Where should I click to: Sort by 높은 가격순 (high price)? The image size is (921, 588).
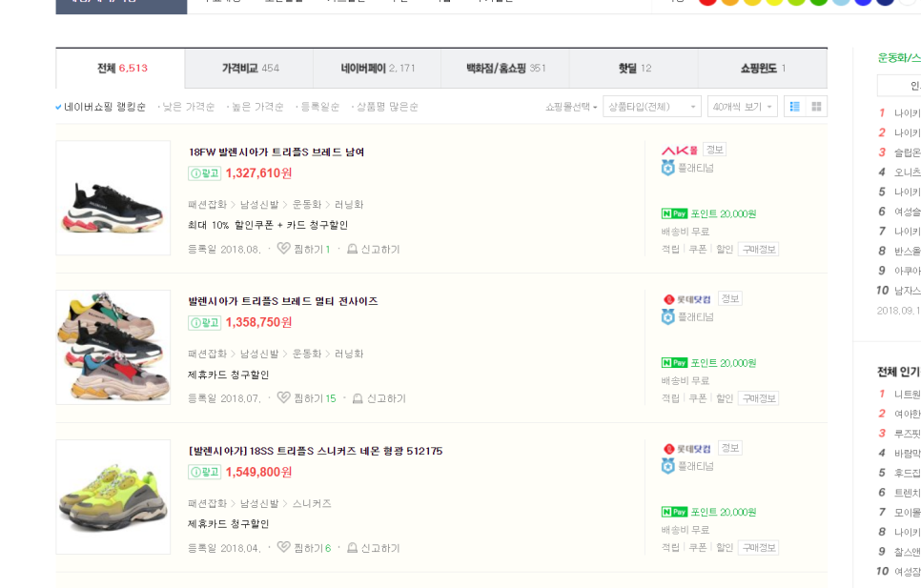coord(256,107)
